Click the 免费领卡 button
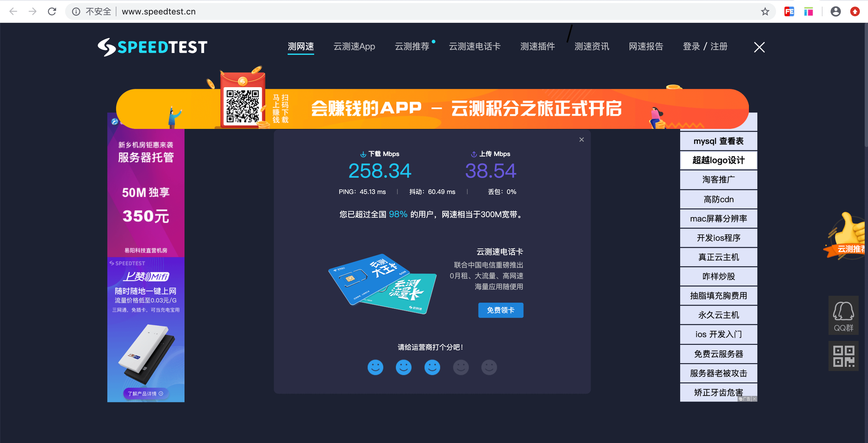Screen dimensions: 868x443 (500, 310)
